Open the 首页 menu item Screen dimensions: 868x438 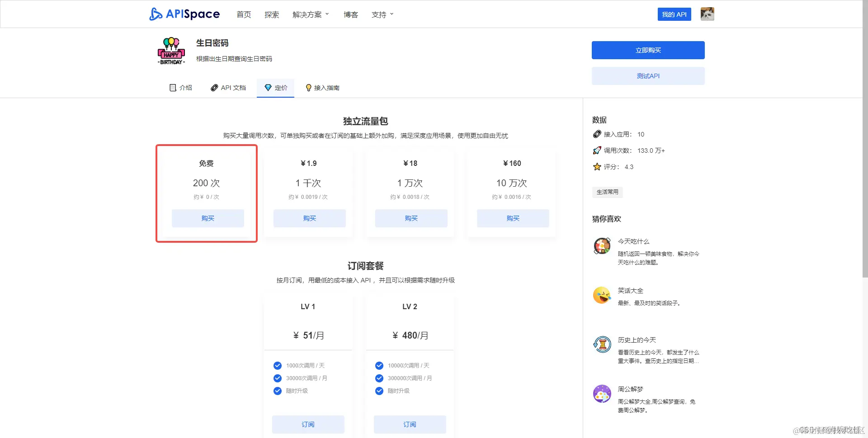[x=243, y=14]
